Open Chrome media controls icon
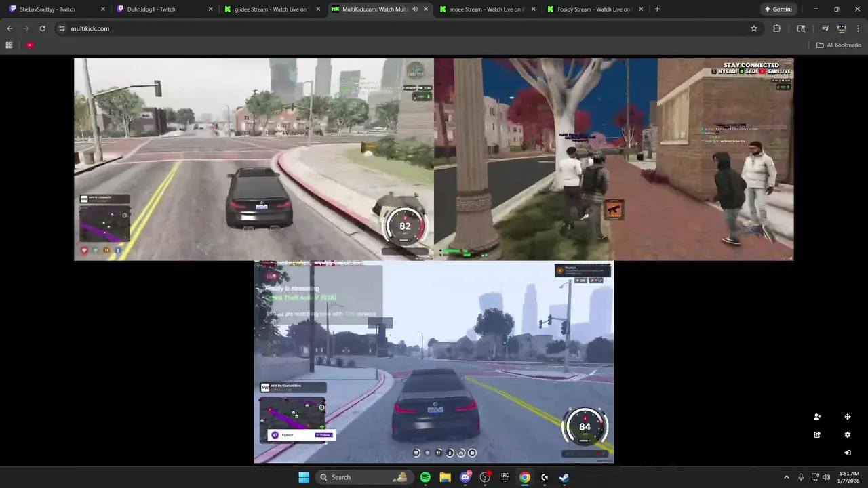Image resolution: width=868 pixels, height=488 pixels. (825, 28)
